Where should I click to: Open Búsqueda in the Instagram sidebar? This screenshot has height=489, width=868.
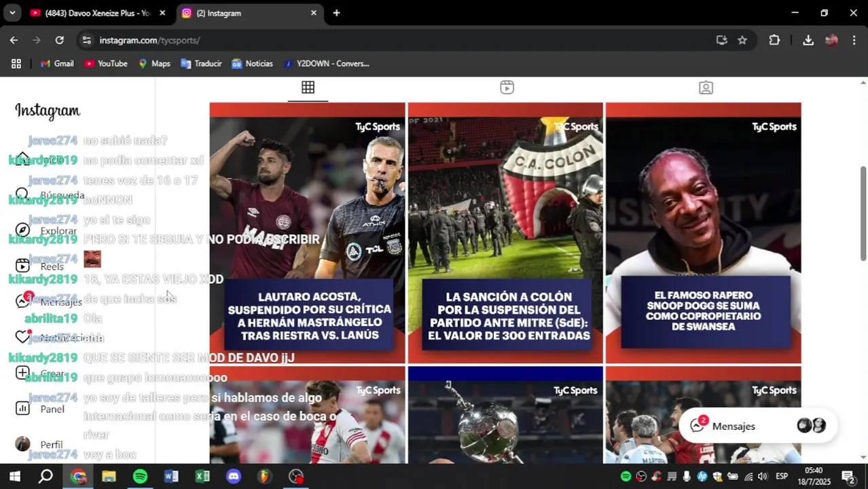pyautogui.click(x=50, y=196)
